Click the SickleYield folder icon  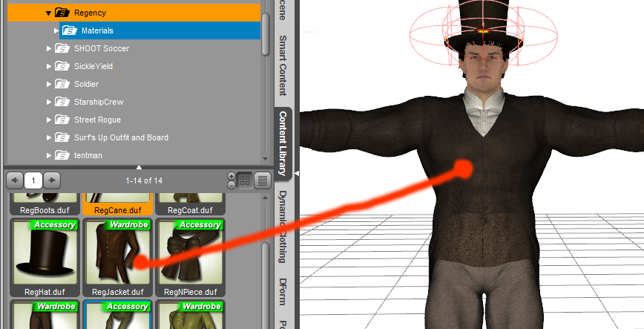(x=62, y=66)
